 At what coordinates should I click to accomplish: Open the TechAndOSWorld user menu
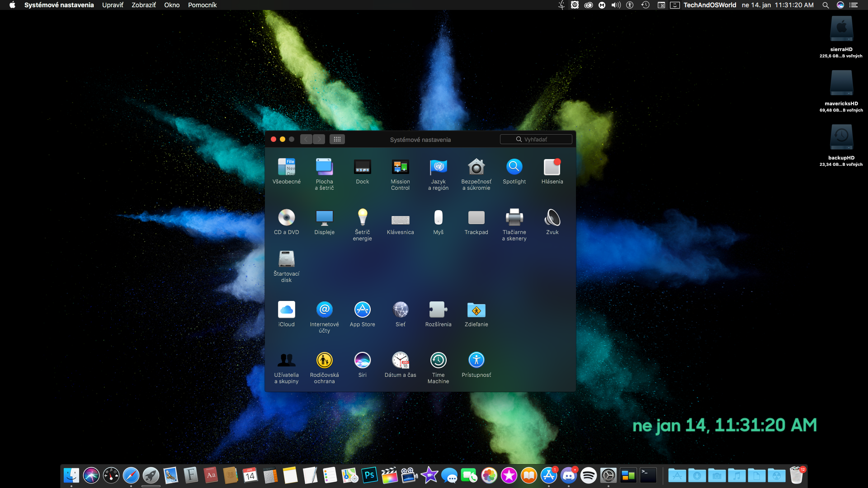(709, 5)
